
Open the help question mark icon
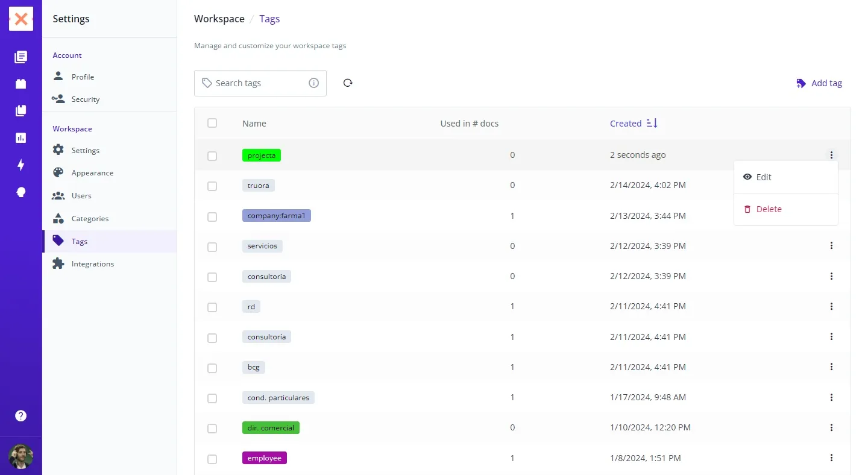pos(21,415)
